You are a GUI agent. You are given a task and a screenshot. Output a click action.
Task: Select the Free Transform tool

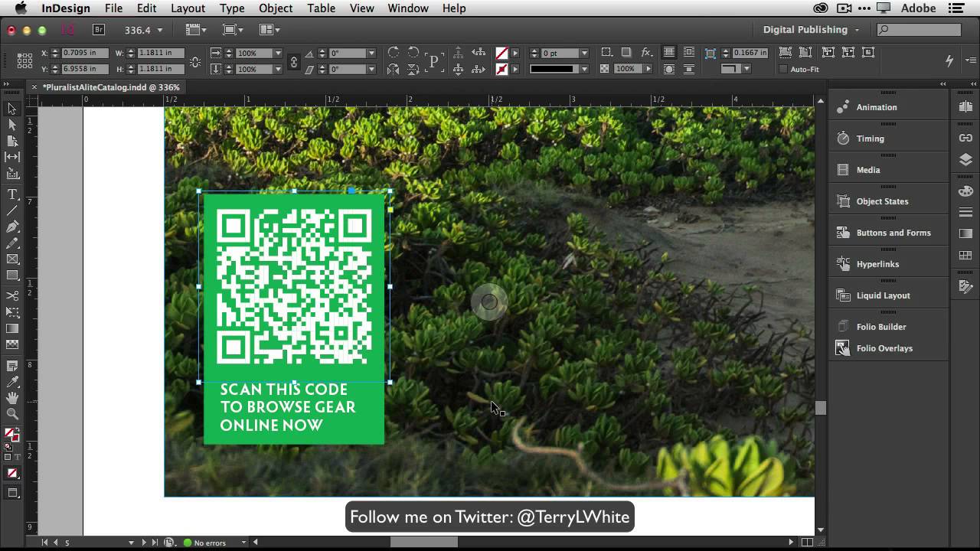point(12,312)
